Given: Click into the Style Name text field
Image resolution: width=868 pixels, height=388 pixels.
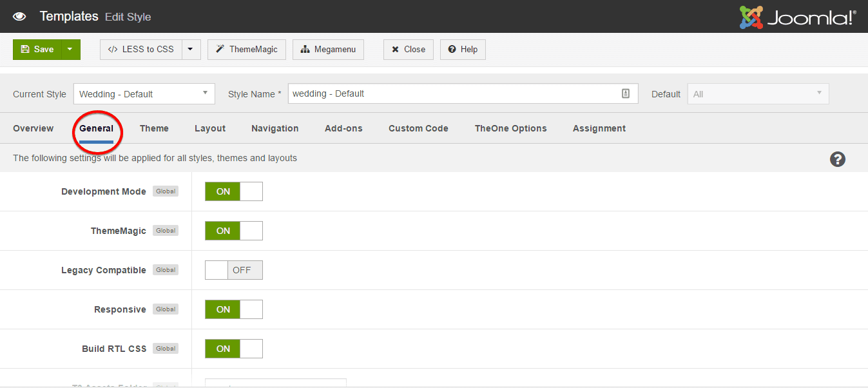Looking at the screenshot, I should 451,93.
